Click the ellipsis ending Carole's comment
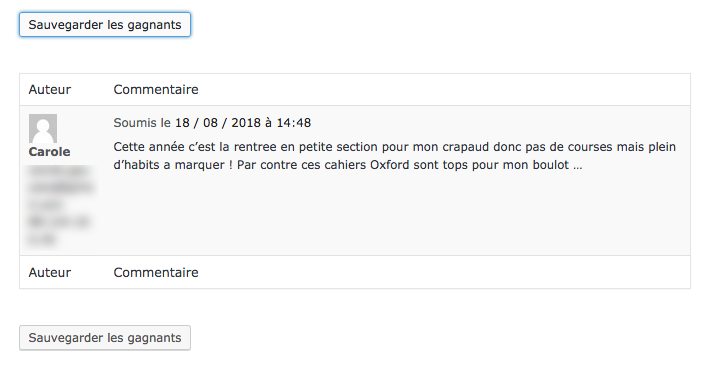Screen dimensions: 709x366 tap(577, 167)
